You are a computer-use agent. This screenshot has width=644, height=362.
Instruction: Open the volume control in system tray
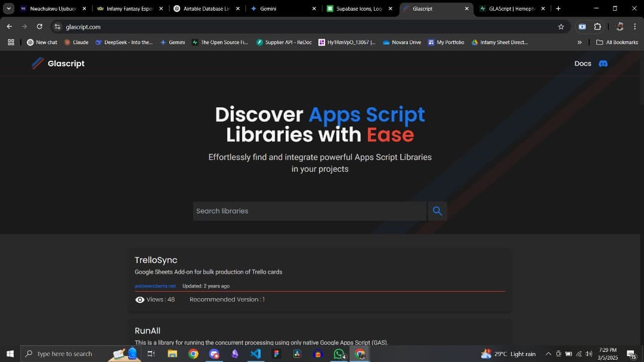click(589, 354)
